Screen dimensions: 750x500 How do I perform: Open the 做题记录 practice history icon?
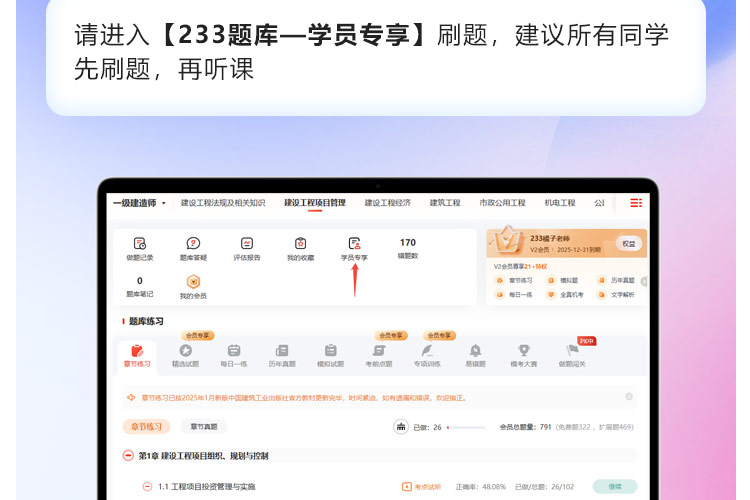tap(140, 244)
